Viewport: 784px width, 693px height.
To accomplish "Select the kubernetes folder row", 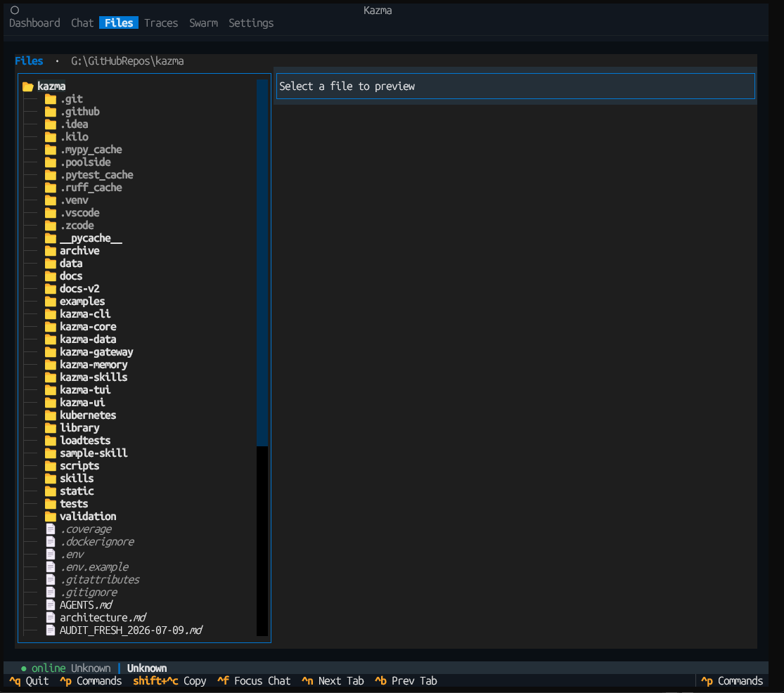I will click(80, 415).
